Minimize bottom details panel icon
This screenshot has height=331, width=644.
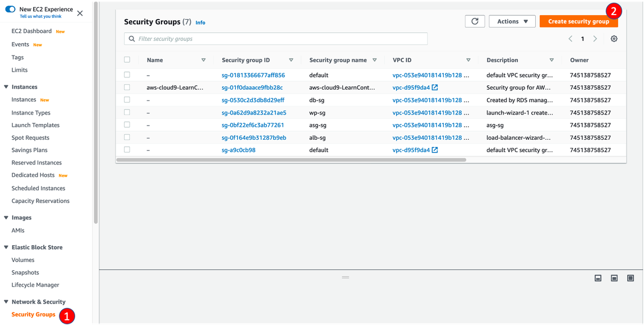pyautogui.click(x=598, y=278)
